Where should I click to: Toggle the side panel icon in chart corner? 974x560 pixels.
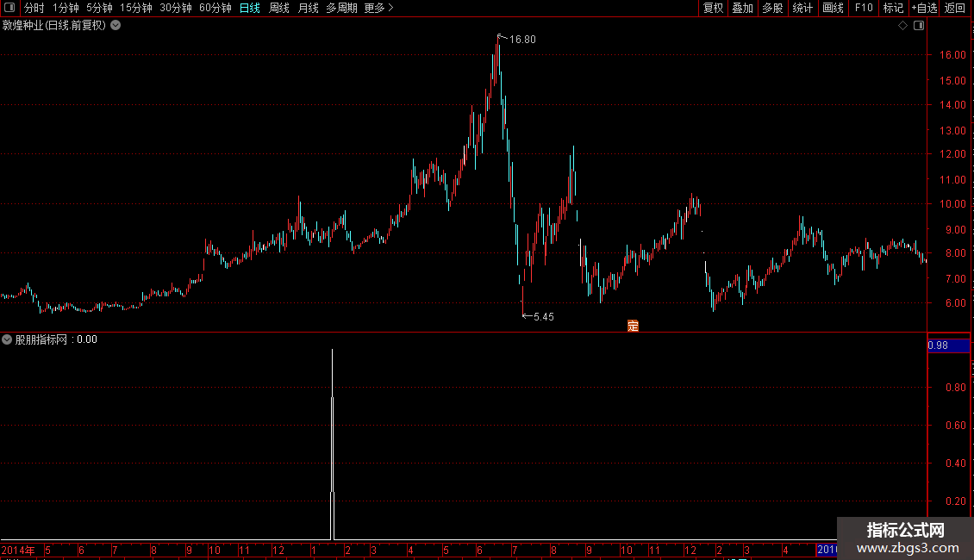(x=919, y=26)
